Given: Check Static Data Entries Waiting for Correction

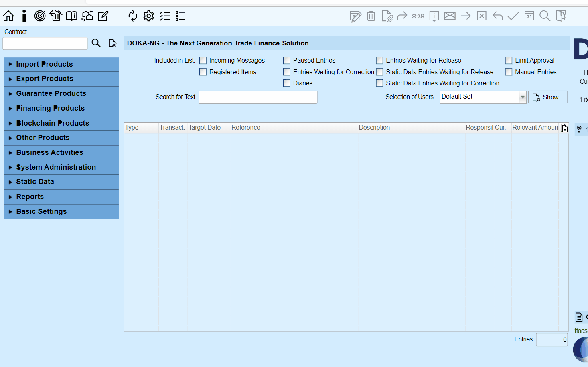Looking at the screenshot, I should 379,83.
